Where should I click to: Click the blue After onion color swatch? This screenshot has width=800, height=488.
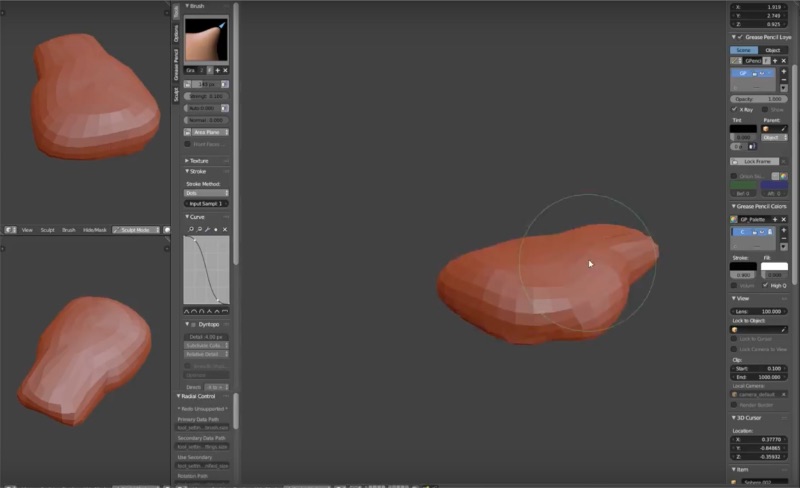[774, 185]
